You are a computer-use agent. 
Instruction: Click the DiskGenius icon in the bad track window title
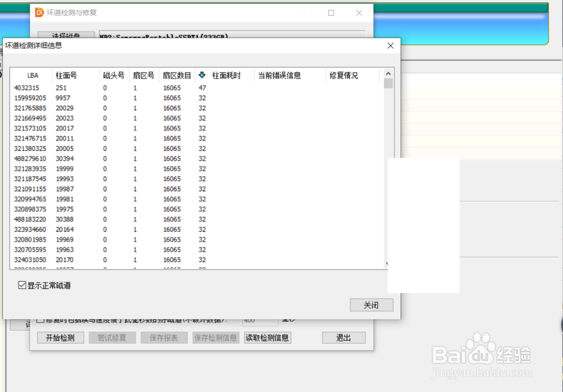(x=39, y=12)
